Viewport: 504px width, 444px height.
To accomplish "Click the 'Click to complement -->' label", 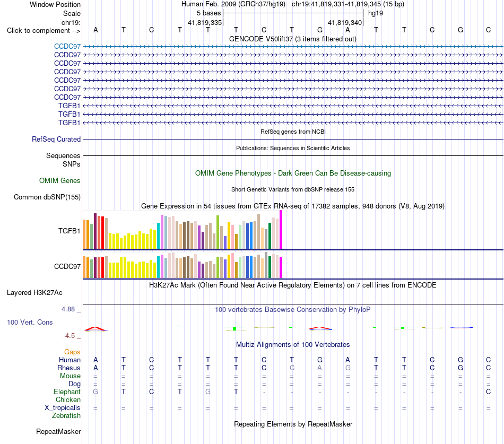I will tap(44, 31).
